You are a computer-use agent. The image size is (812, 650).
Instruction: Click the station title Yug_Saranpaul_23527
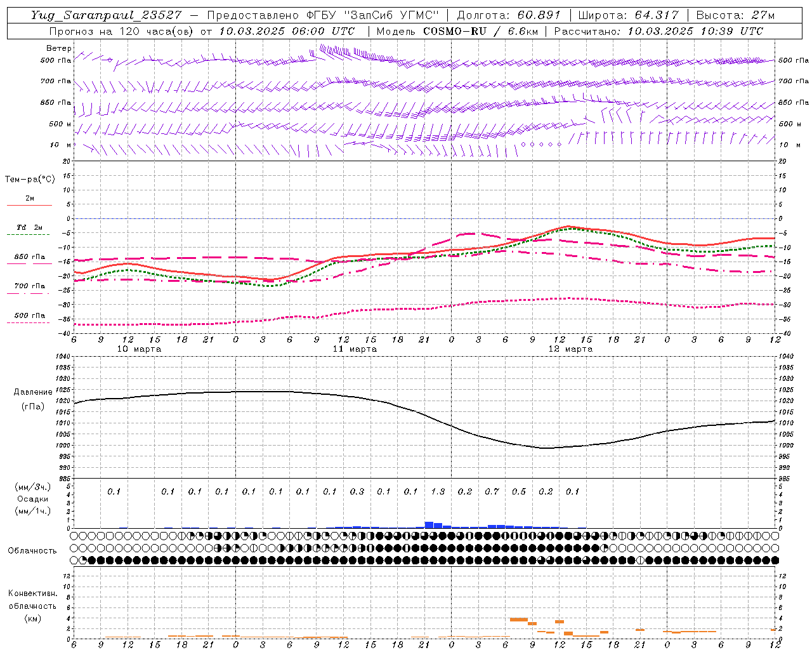pyautogui.click(x=106, y=15)
